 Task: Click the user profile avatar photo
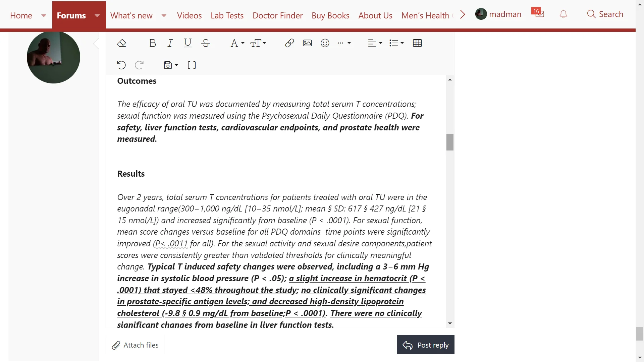pos(53,57)
